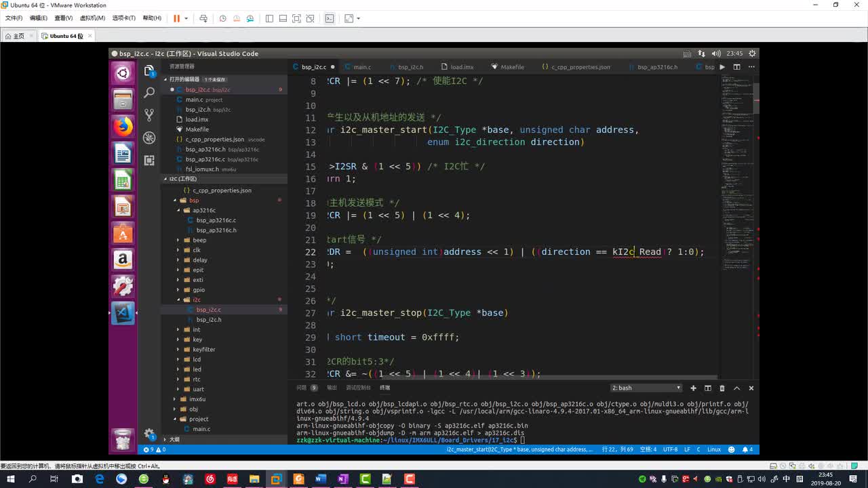Switch to load.imx editor tab
Viewport: 868px width, 488px height.
(x=462, y=67)
